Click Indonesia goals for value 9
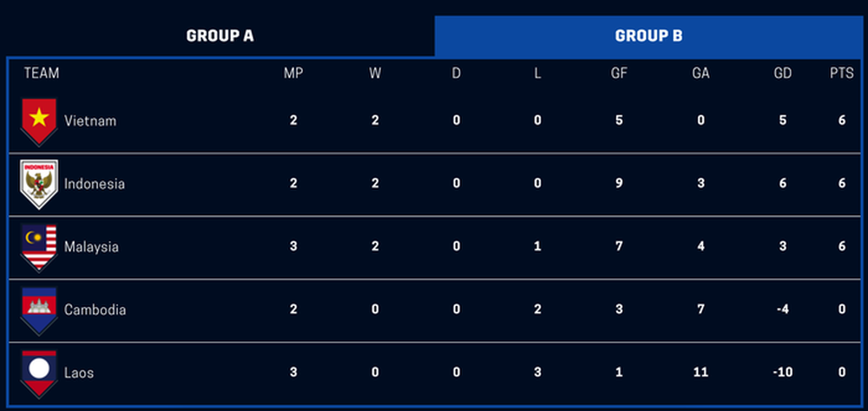Image resolution: width=868 pixels, height=411 pixels. 619,183
